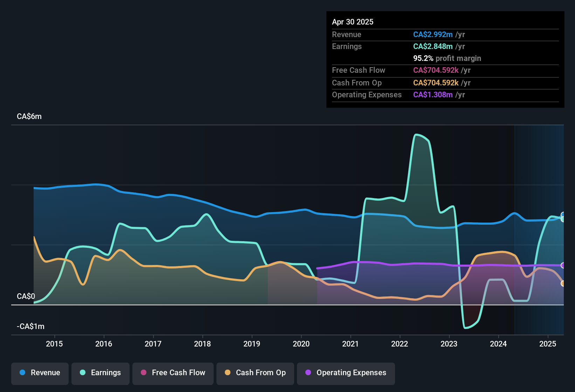This screenshot has height=392, width=575.
Task: Click the pink Free Cash Flow dot
Action: pyautogui.click(x=144, y=373)
